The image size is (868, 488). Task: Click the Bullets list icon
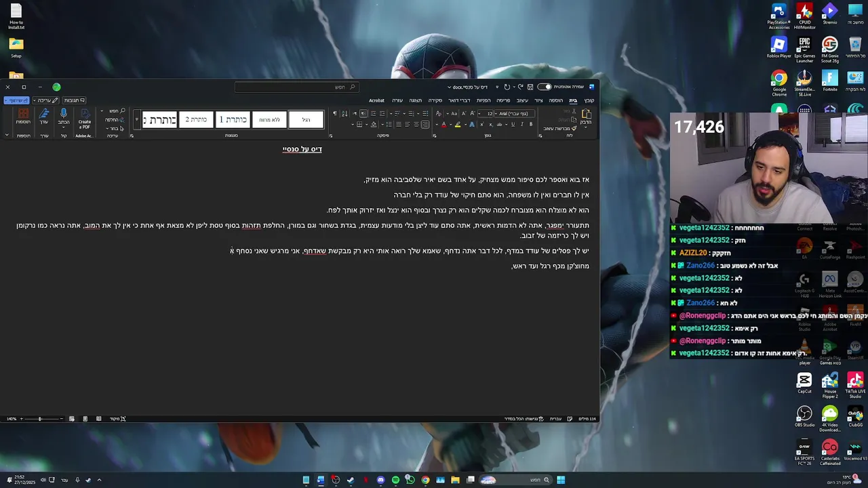coord(425,114)
